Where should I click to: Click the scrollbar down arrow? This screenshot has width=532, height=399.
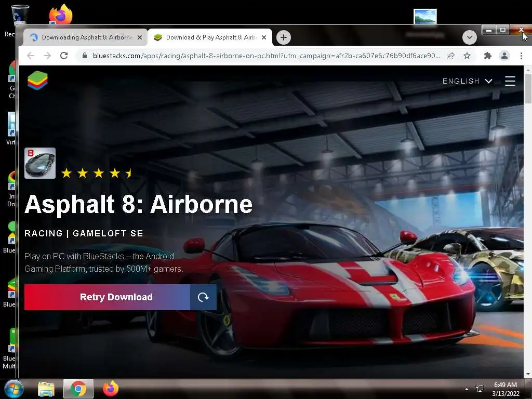[x=528, y=374]
